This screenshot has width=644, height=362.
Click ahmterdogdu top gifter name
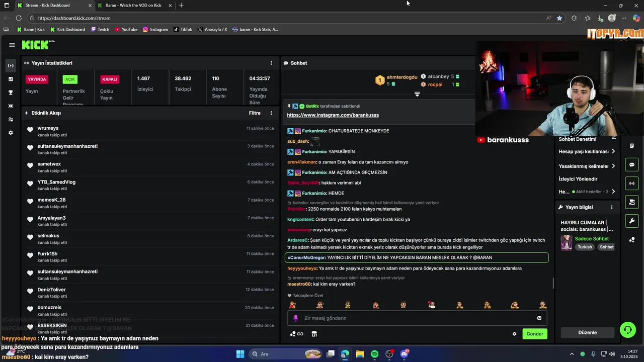click(402, 77)
